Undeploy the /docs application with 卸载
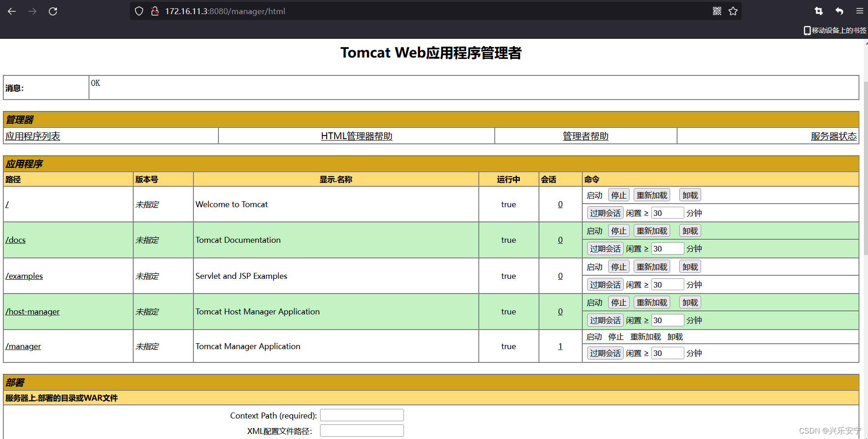868x439 pixels. (x=690, y=231)
